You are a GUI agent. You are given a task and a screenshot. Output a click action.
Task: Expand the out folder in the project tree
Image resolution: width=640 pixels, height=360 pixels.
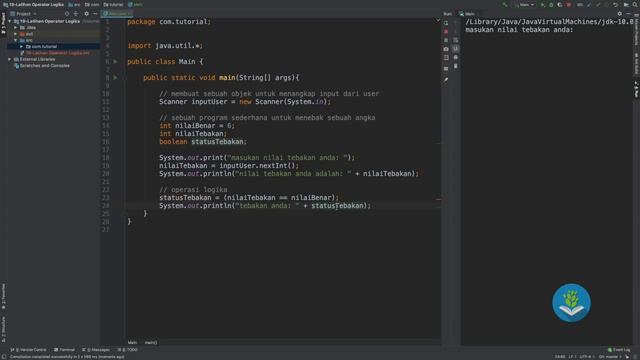tap(16, 34)
